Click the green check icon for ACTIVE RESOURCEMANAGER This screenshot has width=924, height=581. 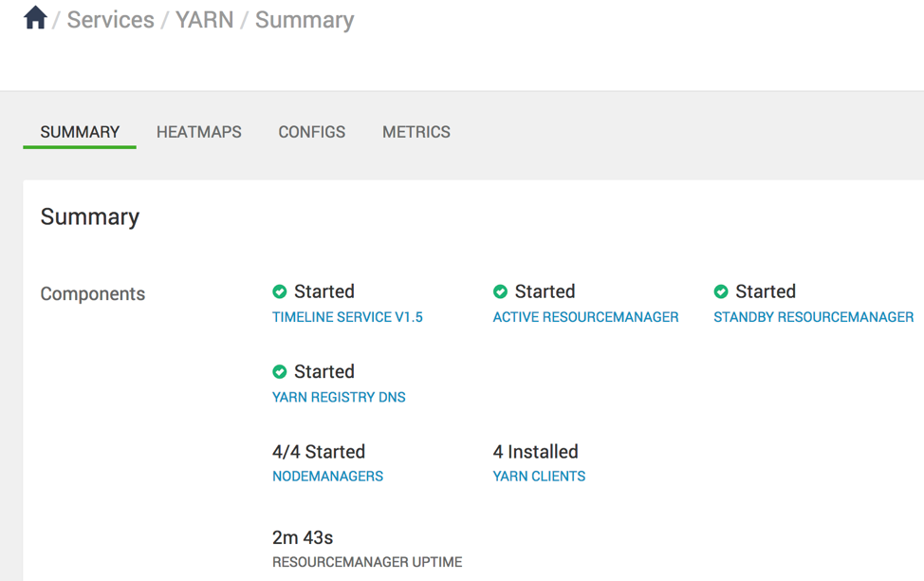coord(500,291)
